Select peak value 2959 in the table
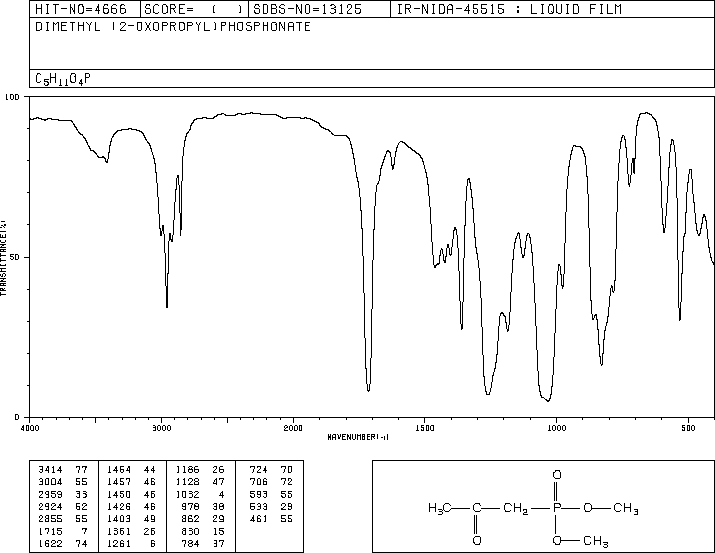The image size is (715, 553). point(50,494)
